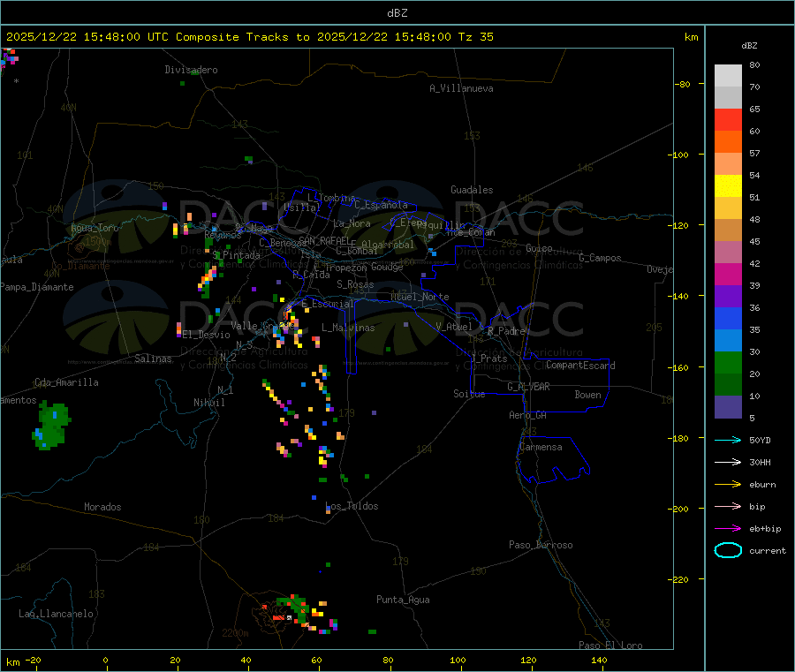Viewport: 795px width, 672px height.
Task: Click the 'Nihuil' map label
Action: point(208,403)
